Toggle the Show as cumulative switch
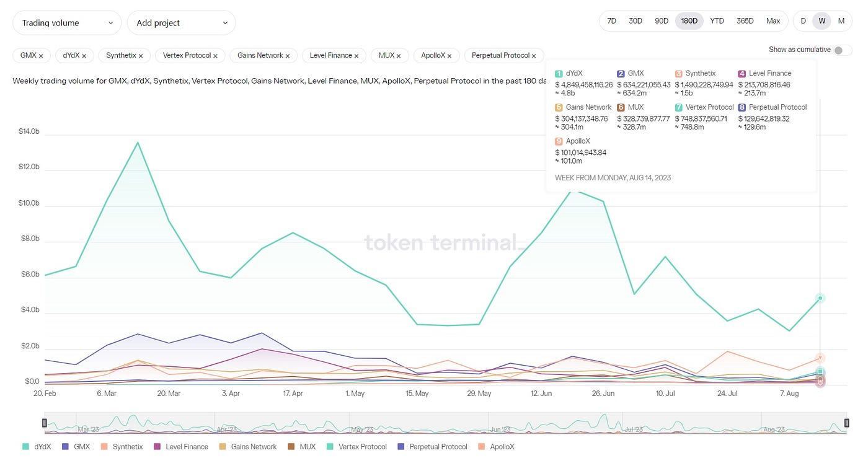Screen dimensions: 868x458 coord(843,50)
